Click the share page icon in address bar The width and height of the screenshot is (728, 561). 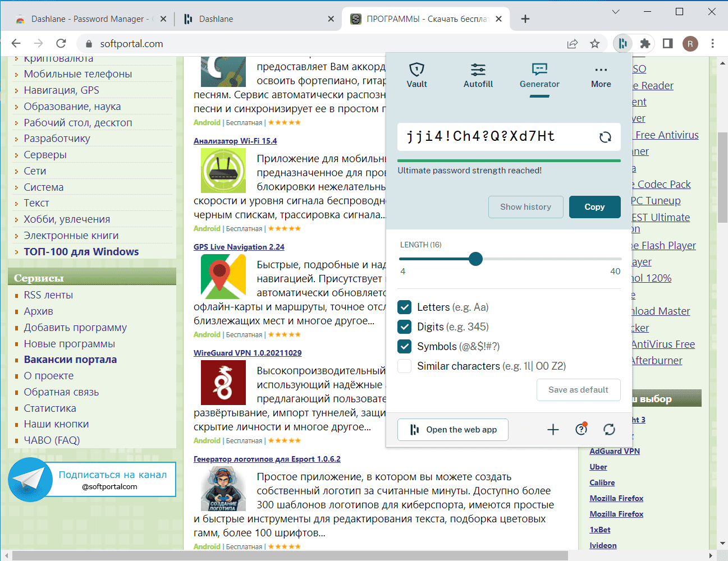click(x=573, y=43)
